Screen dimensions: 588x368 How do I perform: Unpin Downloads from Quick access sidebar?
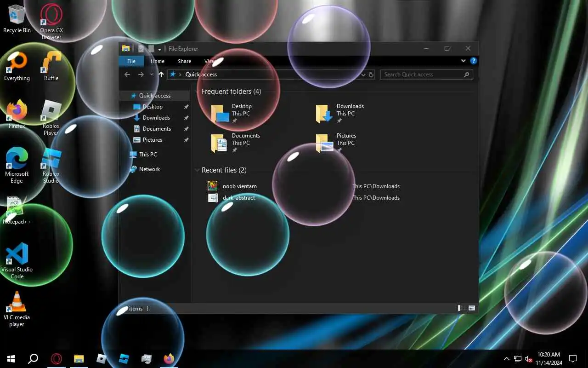click(186, 118)
